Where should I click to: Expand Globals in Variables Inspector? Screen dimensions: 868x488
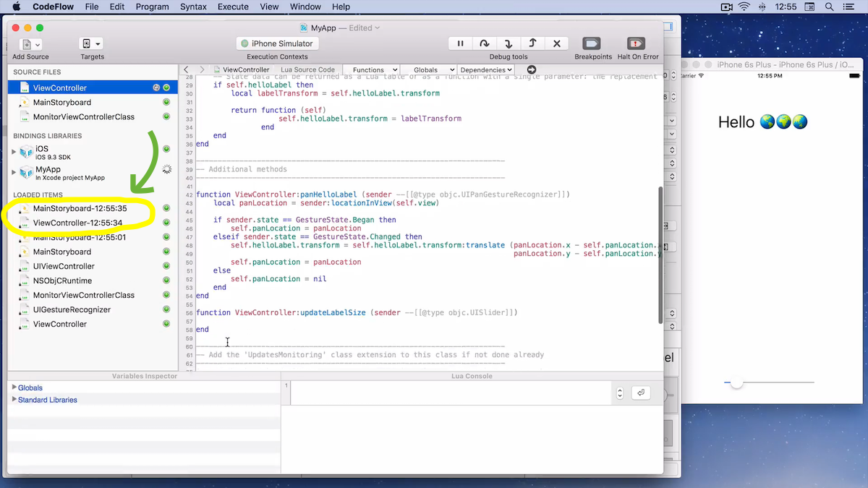[14, 388]
